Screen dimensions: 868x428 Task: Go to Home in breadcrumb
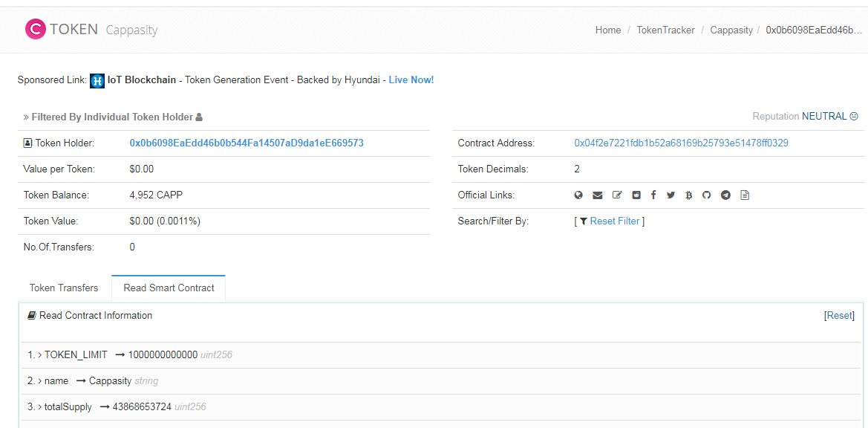tap(608, 30)
